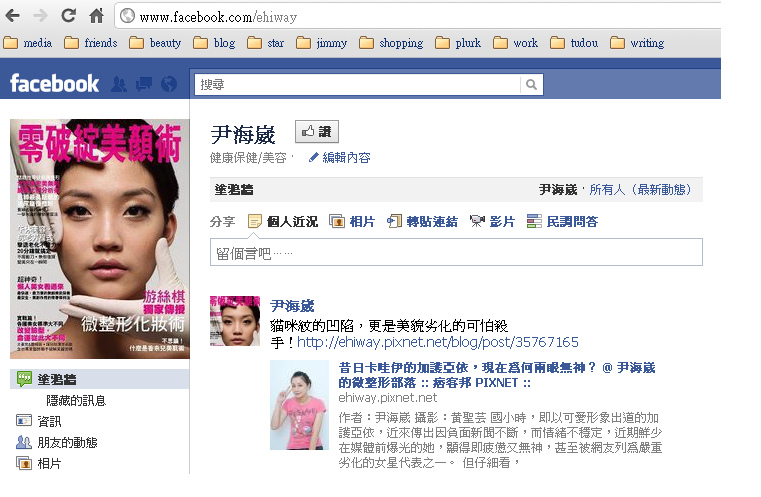Open the browser home page icon
761x497 pixels.
pyautogui.click(x=97, y=16)
